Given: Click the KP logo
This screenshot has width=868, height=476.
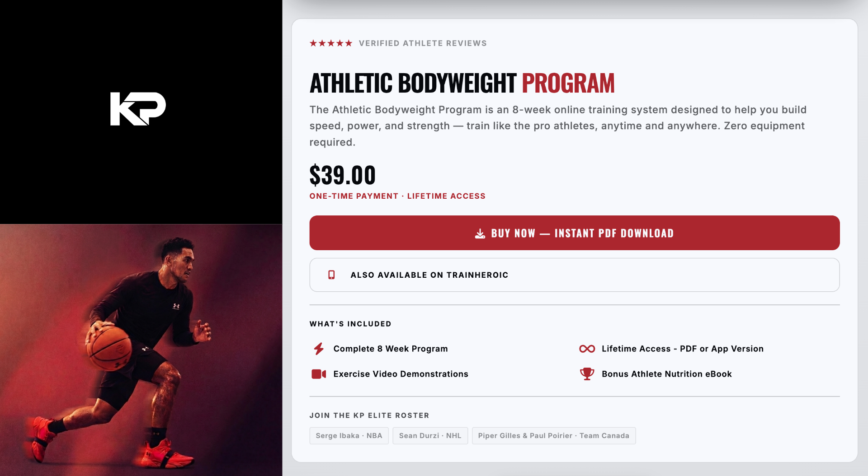Looking at the screenshot, I should click(x=138, y=109).
